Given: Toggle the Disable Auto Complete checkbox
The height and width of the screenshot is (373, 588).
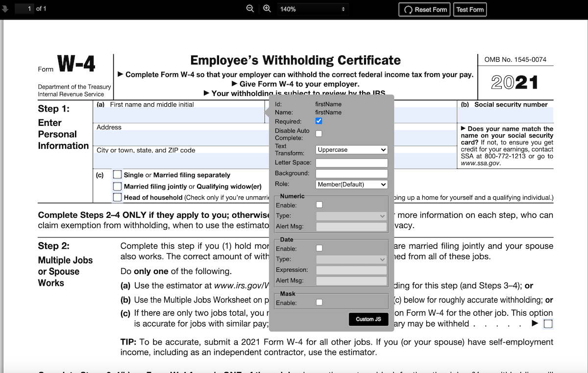Looking at the screenshot, I should point(319,134).
